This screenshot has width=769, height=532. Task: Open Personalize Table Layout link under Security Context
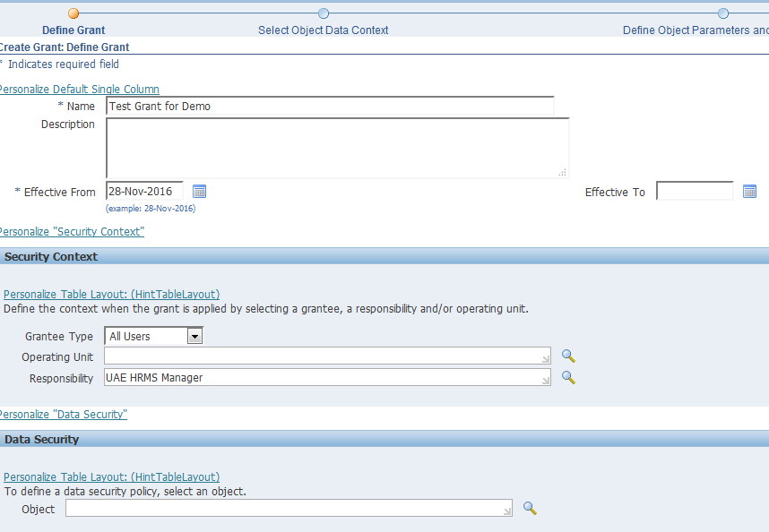pyautogui.click(x=111, y=295)
